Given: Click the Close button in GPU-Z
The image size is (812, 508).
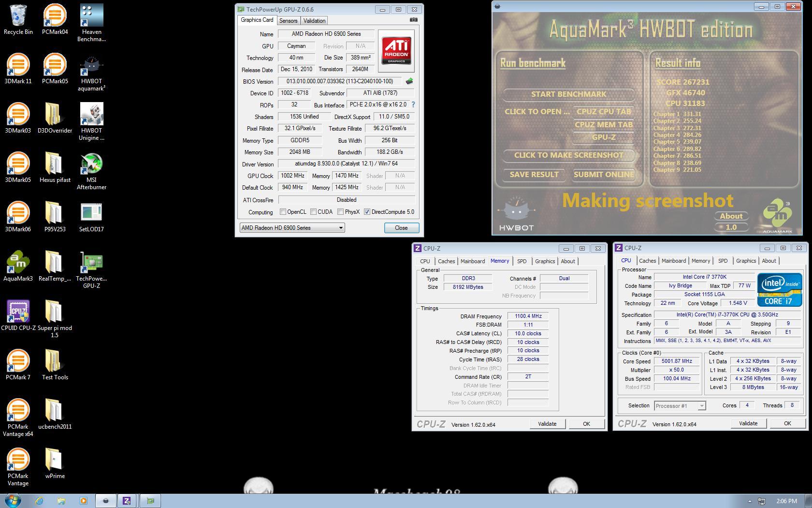Looking at the screenshot, I should [401, 228].
